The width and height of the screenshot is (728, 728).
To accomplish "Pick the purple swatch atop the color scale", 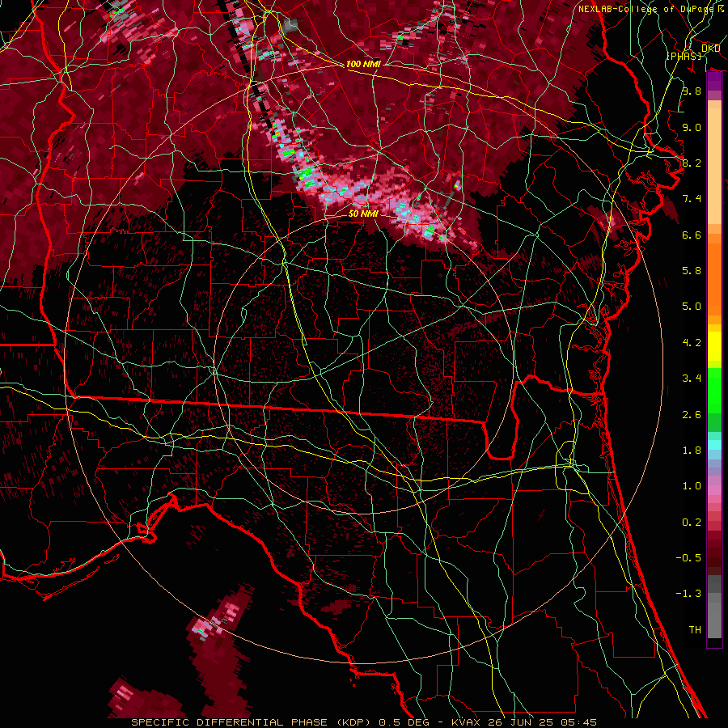I will 714,81.
